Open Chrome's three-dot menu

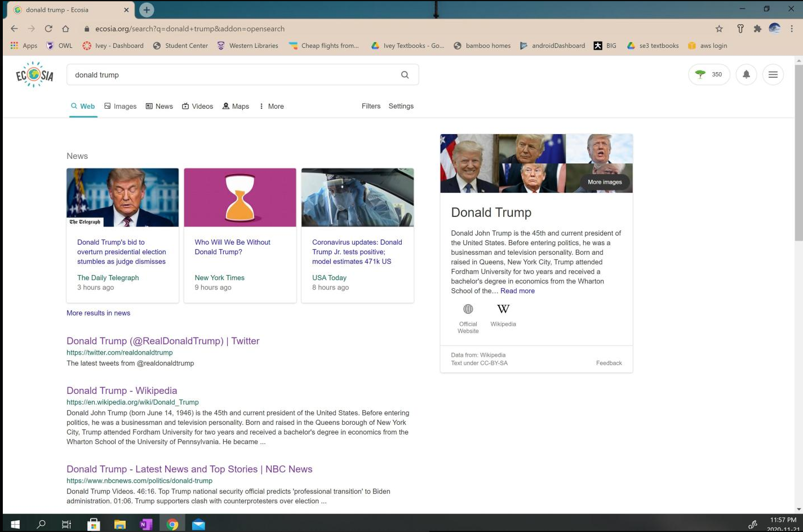(792, 29)
